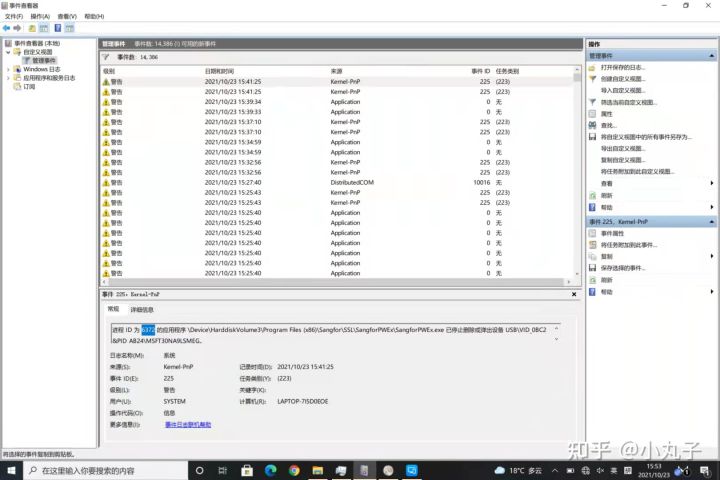
Task: Click the 属性 action icon
Action: [x=592, y=114]
